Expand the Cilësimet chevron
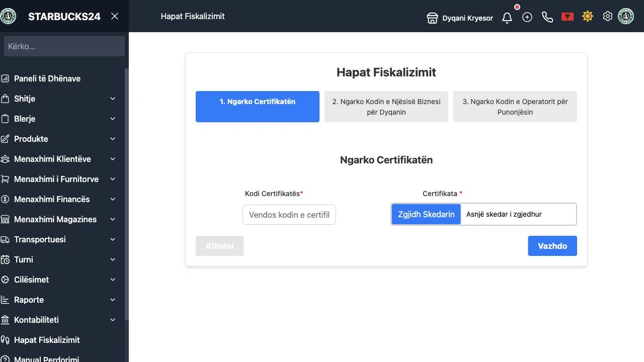 click(113, 280)
